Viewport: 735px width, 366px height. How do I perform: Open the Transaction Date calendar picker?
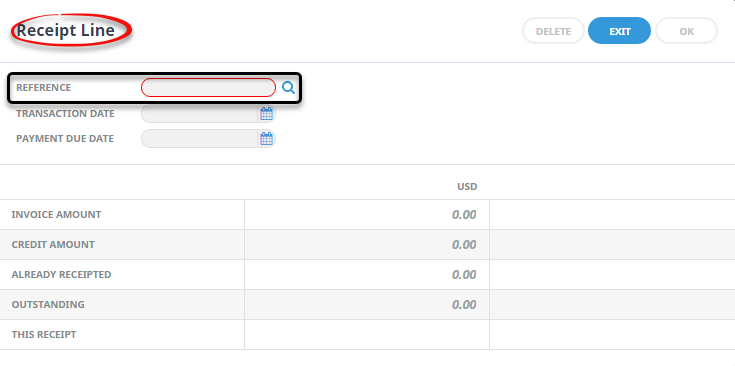[266, 114]
